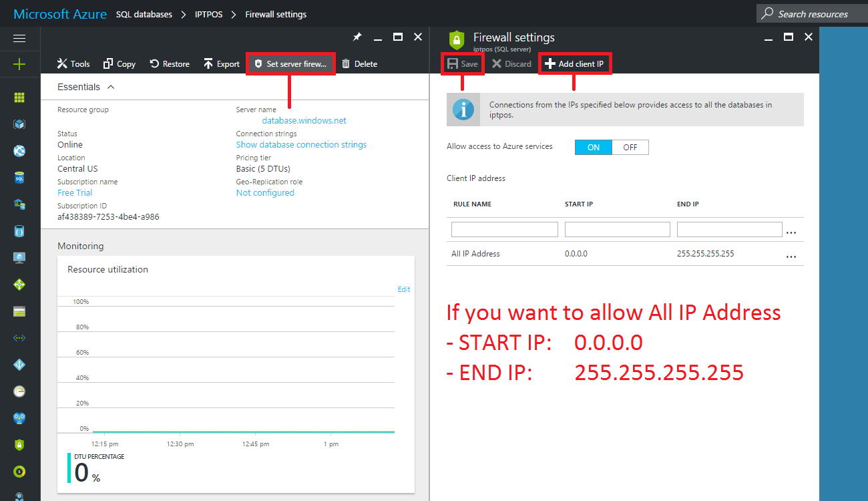
Task: Open ellipsis menu for the empty rule row
Action: click(791, 232)
